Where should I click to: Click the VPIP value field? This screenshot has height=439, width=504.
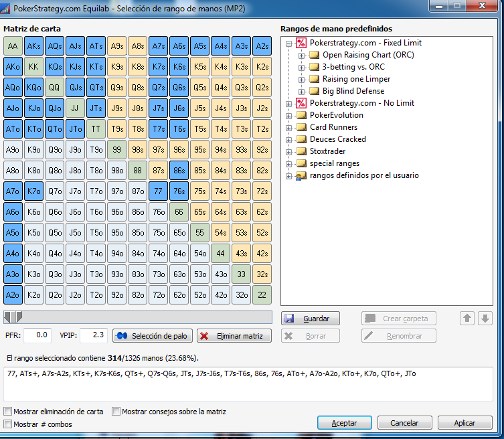tap(94, 335)
